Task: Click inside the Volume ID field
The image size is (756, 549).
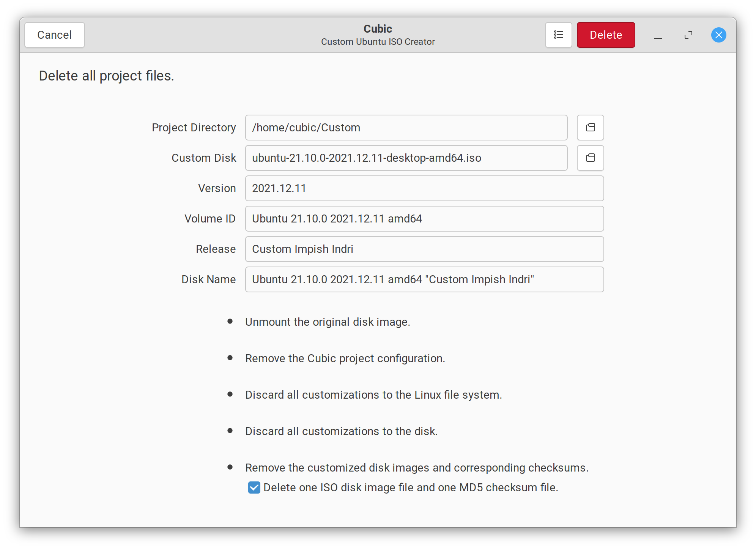Action: coord(424,219)
